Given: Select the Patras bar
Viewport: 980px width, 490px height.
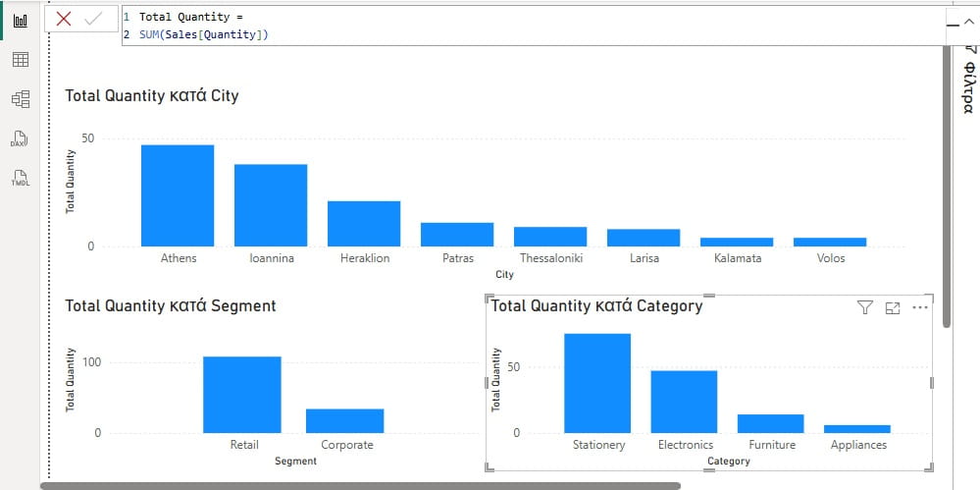Looking at the screenshot, I should point(457,234).
